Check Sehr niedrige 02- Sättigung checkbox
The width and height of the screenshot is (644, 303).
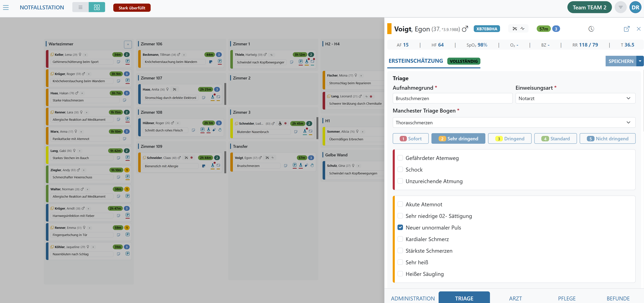click(400, 216)
